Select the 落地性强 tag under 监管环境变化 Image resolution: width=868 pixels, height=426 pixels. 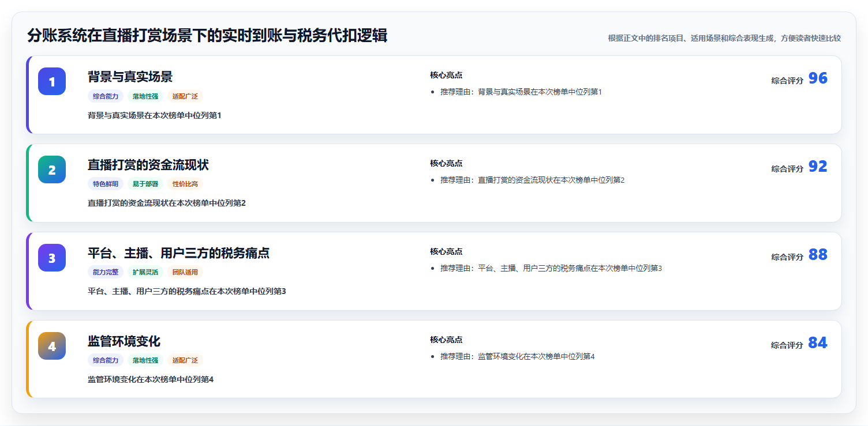pos(145,361)
